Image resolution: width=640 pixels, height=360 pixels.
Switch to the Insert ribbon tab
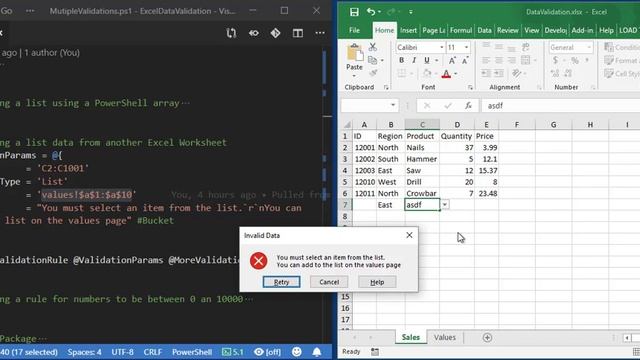point(408,30)
